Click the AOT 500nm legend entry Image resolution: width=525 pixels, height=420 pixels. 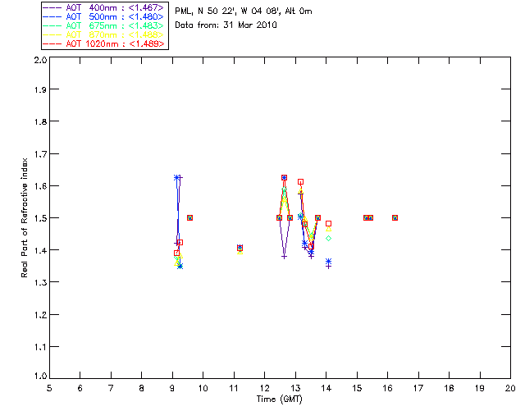104,16
